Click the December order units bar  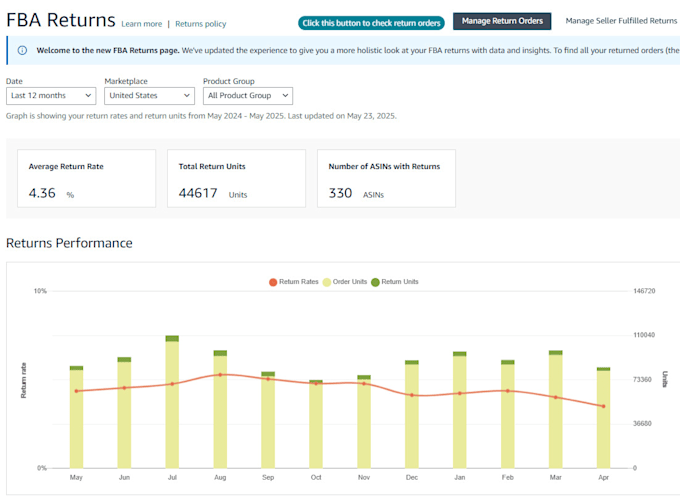click(x=412, y=416)
